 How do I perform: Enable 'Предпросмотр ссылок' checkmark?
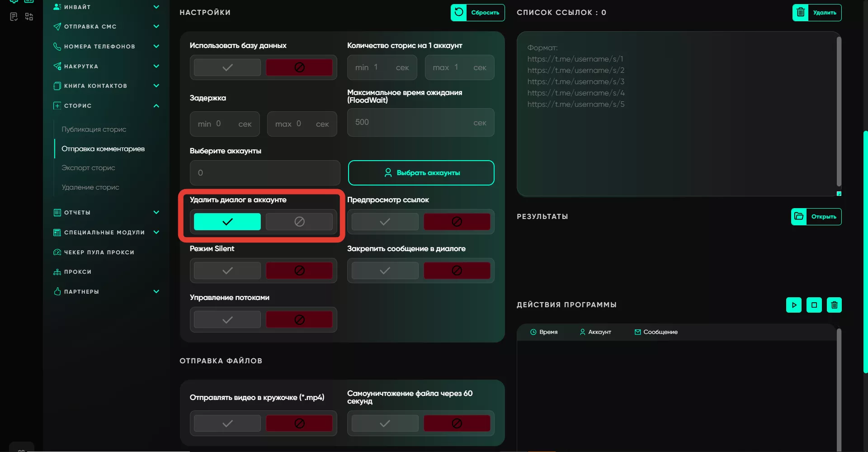coord(385,222)
